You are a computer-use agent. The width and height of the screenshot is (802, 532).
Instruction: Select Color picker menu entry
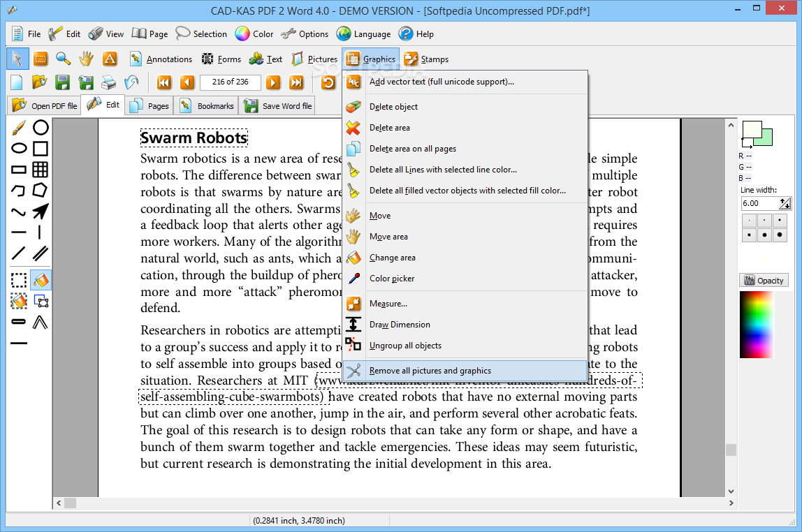tap(465, 279)
